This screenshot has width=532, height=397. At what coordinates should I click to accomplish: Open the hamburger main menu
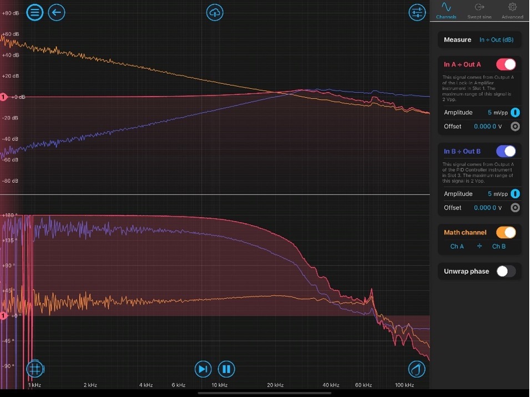click(35, 12)
